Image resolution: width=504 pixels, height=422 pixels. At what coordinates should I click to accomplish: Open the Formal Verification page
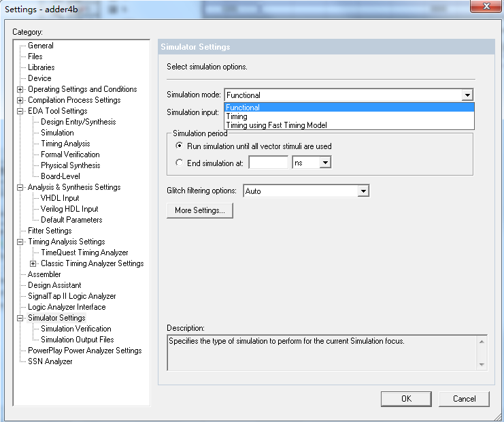point(70,155)
